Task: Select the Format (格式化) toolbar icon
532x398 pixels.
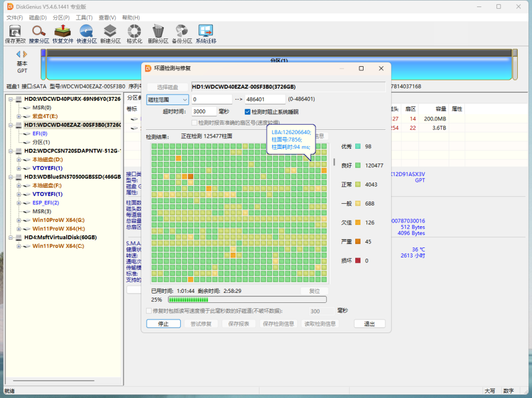Action: point(134,34)
